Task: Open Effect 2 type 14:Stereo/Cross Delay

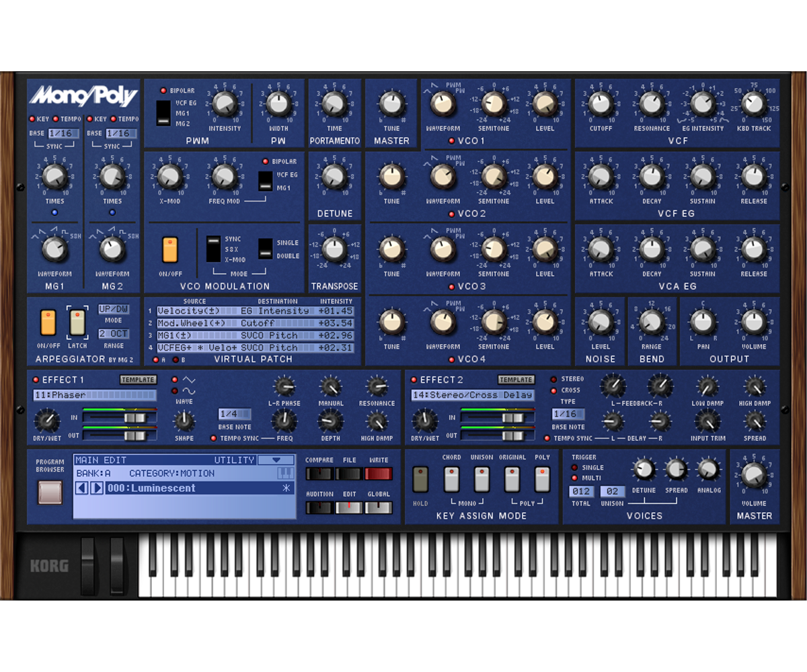Action: (473, 395)
